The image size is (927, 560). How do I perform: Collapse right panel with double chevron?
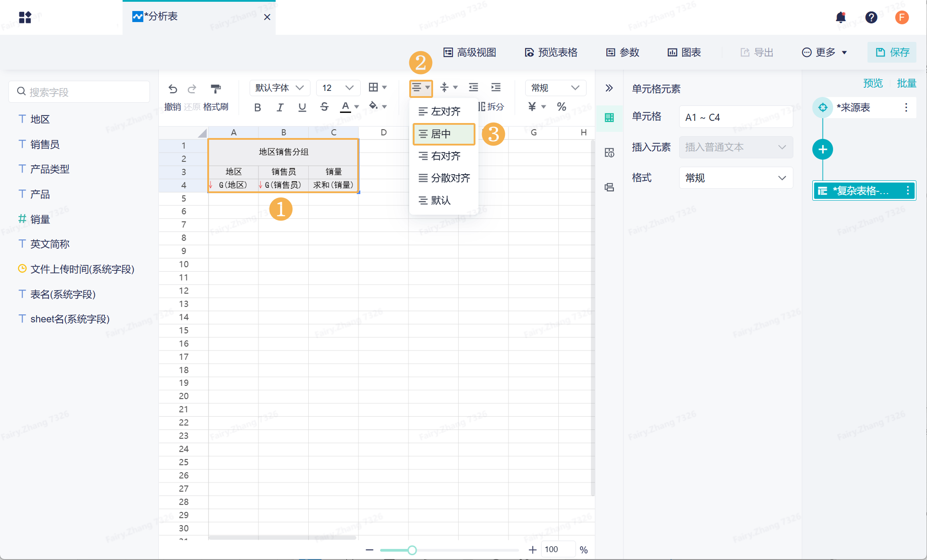pos(609,88)
